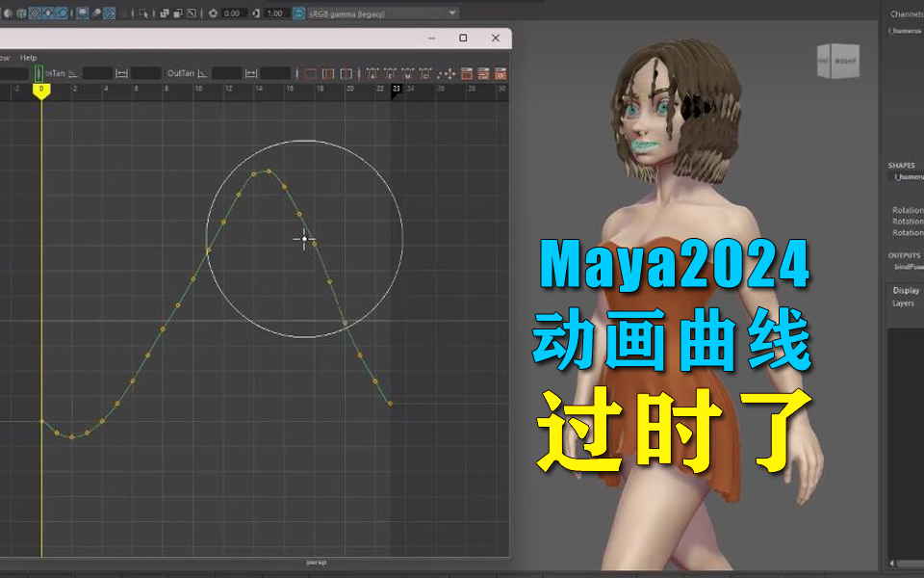Viewport: 924px width, 578px height.
Task: Toggle the shadows icon in viewport toolbar
Action: (x=62, y=13)
